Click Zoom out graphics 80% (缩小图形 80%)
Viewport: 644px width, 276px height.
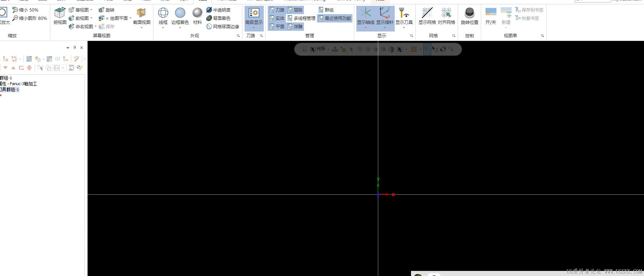click(30, 18)
